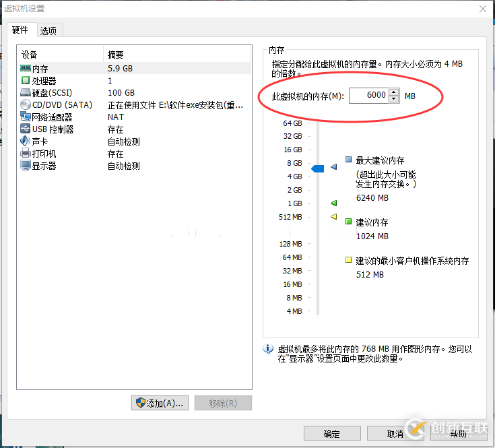The height and width of the screenshot is (448, 495).
Task: Confirm settings with the 确定 button
Action: pyautogui.click(x=332, y=434)
